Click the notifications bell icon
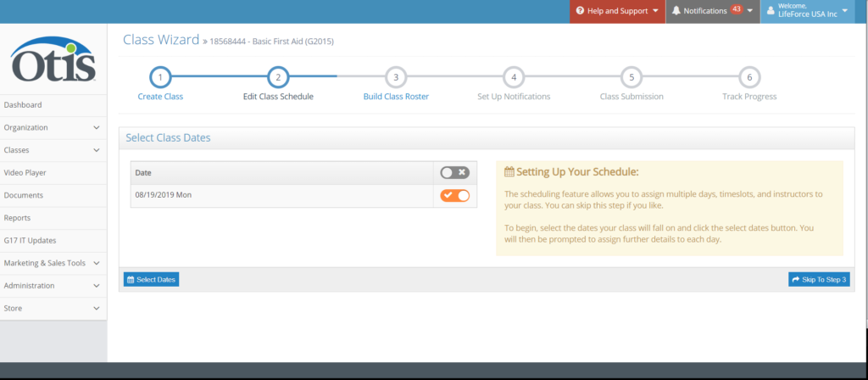868x380 pixels. 676,11
